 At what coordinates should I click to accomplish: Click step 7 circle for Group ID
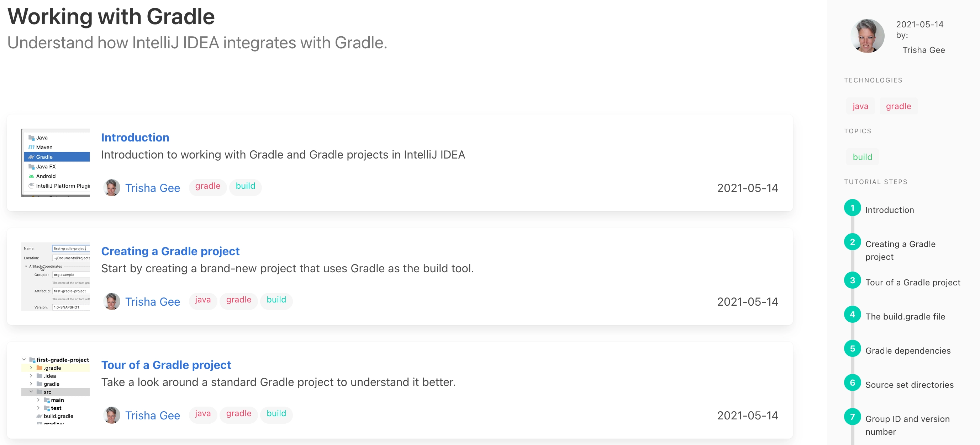click(852, 417)
